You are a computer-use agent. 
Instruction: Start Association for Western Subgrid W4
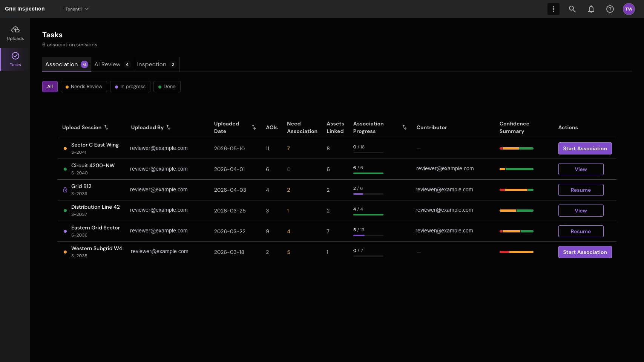(585, 252)
